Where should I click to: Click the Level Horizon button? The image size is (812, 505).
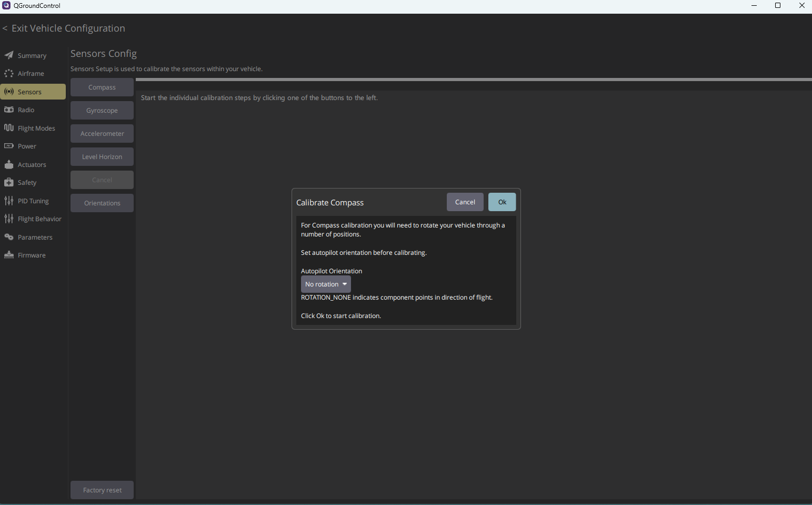click(102, 157)
